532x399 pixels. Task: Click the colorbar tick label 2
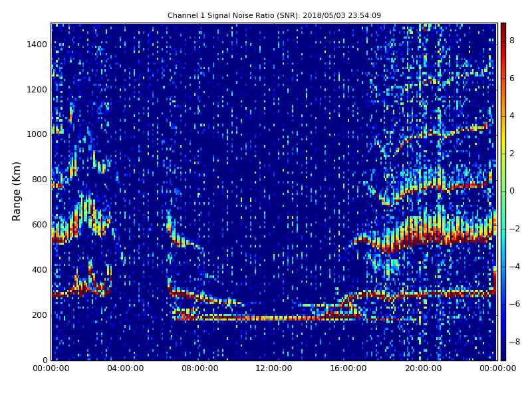point(511,154)
